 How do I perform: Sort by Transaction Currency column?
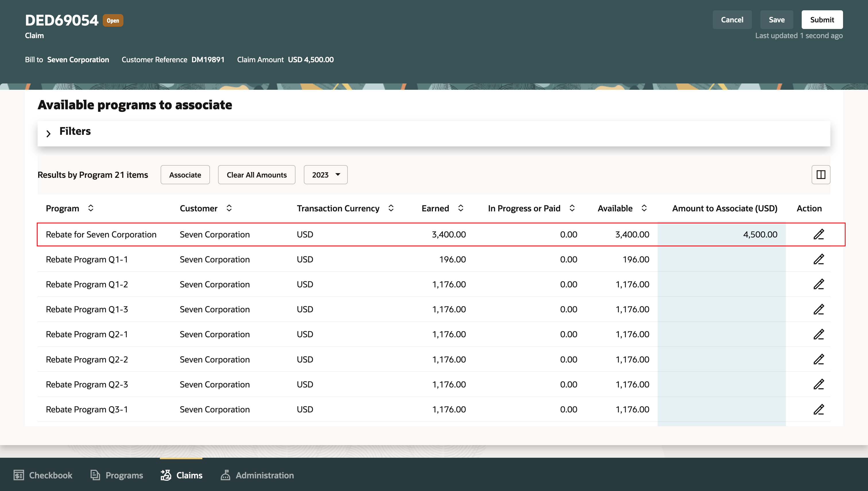(391, 208)
